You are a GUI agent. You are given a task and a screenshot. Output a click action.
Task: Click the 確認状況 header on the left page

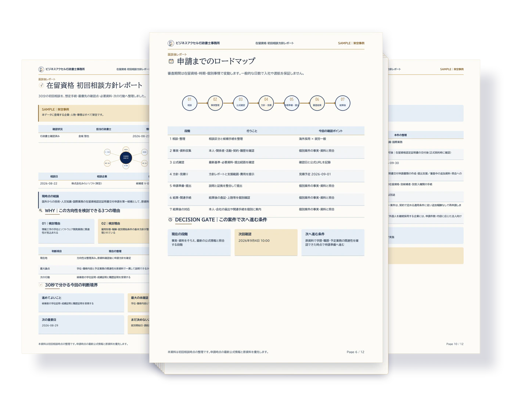(x=57, y=129)
